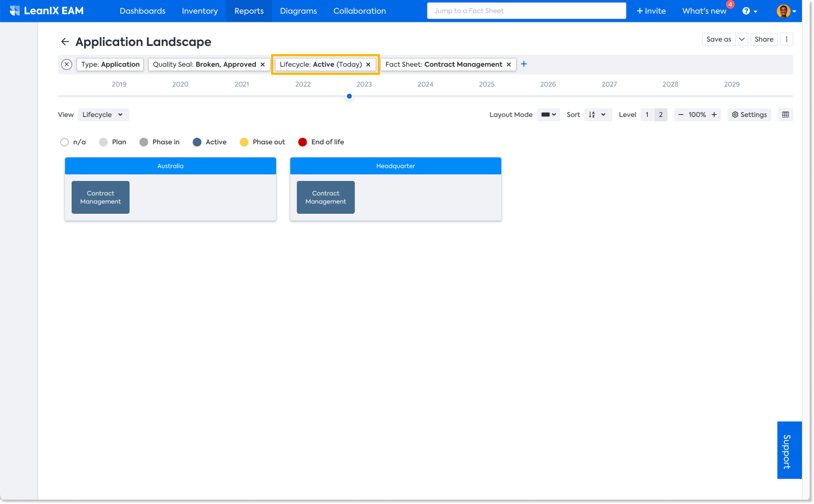Switch to table view icon
814x504 pixels.
[x=786, y=115]
